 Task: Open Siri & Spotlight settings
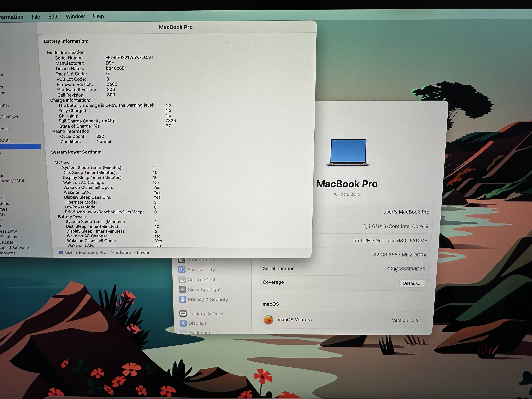(x=204, y=290)
